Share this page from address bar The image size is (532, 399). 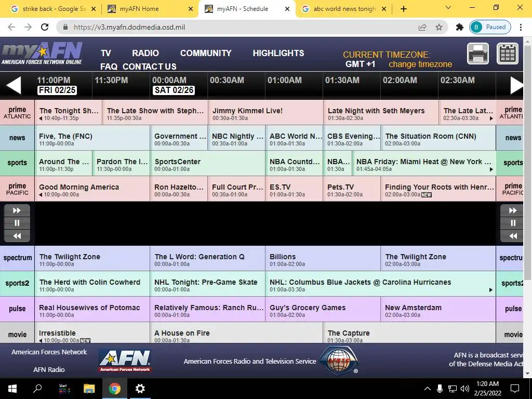[x=422, y=27]
